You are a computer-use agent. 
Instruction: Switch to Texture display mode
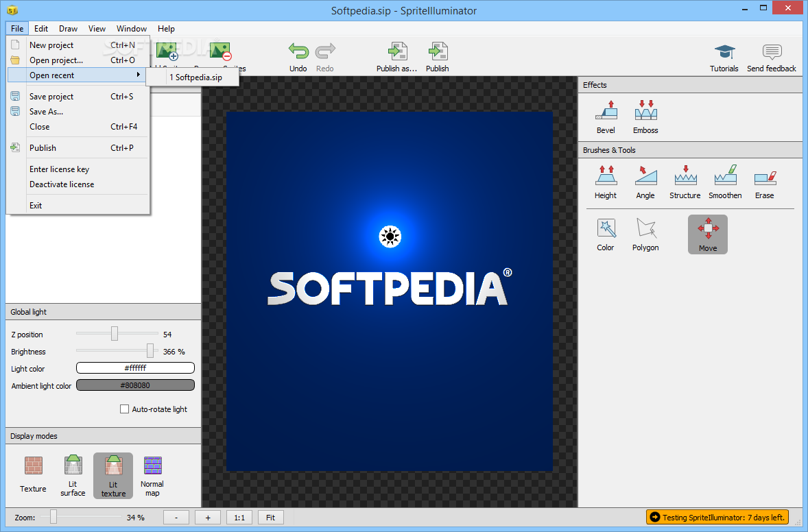(33, 475)
